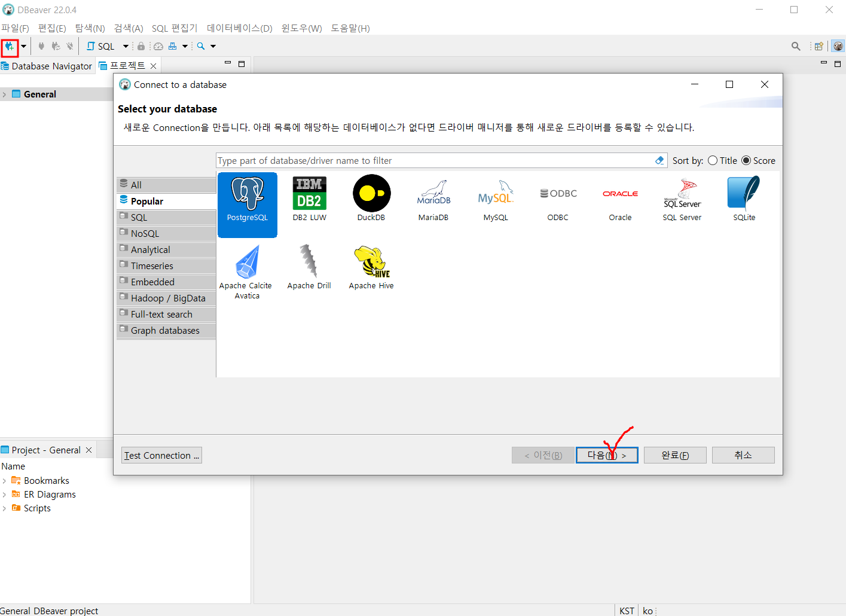Click the magnifier search icon at toolbar right
Screen dimensions: 846x616
[796, 46]
